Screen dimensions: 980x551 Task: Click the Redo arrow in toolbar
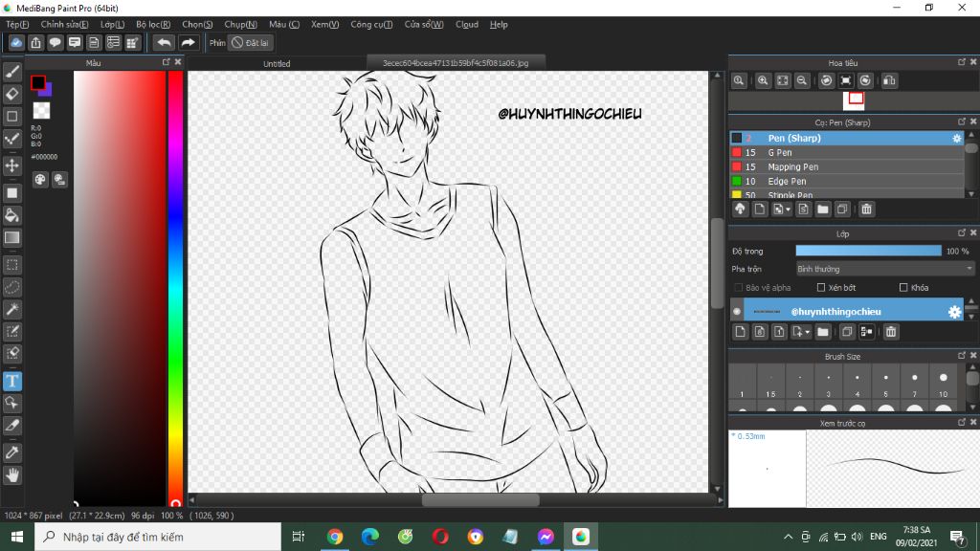188,42
